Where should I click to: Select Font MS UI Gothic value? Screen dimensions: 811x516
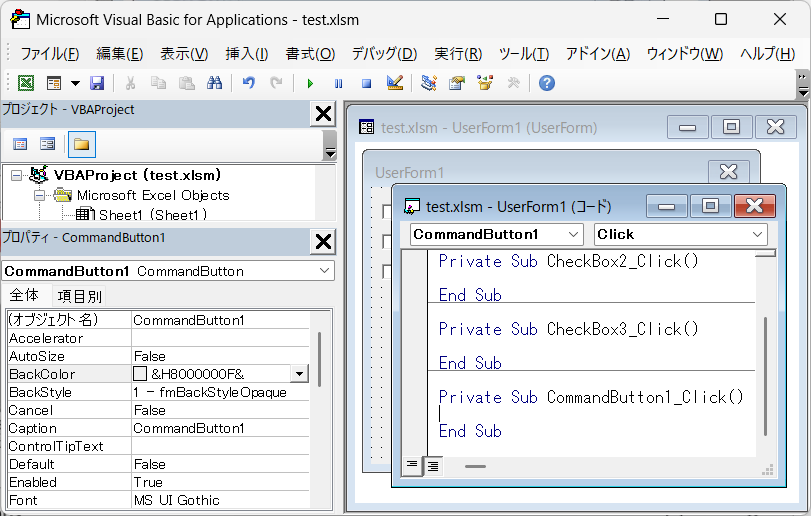coord(220,500)
